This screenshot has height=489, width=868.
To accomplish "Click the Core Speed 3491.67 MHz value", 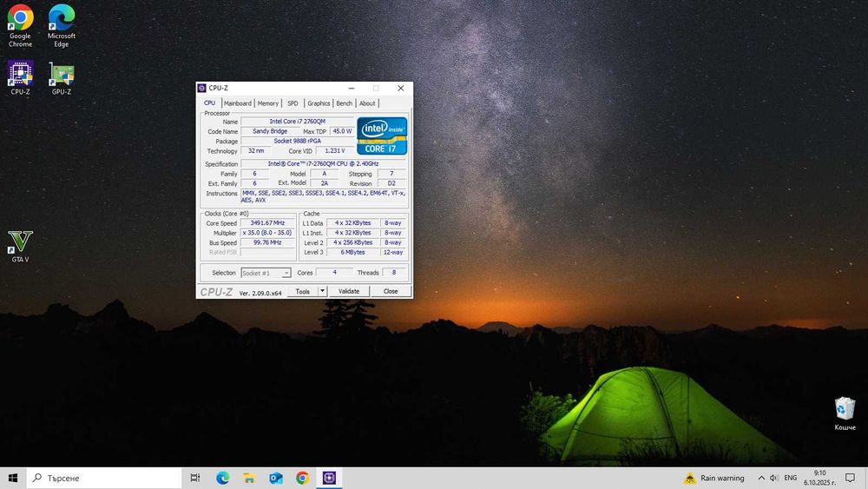I will pos(267,223).
